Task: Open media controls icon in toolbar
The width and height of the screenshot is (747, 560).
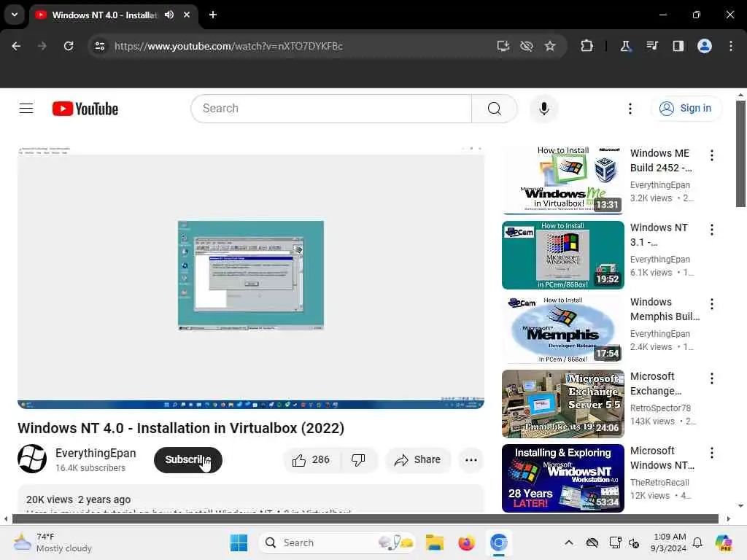Action: click(651, 46)
